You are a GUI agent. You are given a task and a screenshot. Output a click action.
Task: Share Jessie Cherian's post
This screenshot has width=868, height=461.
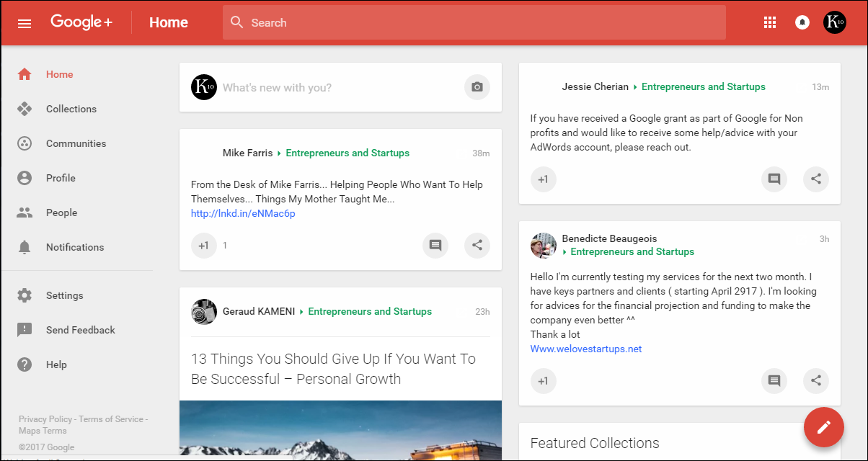coord(816,179)
